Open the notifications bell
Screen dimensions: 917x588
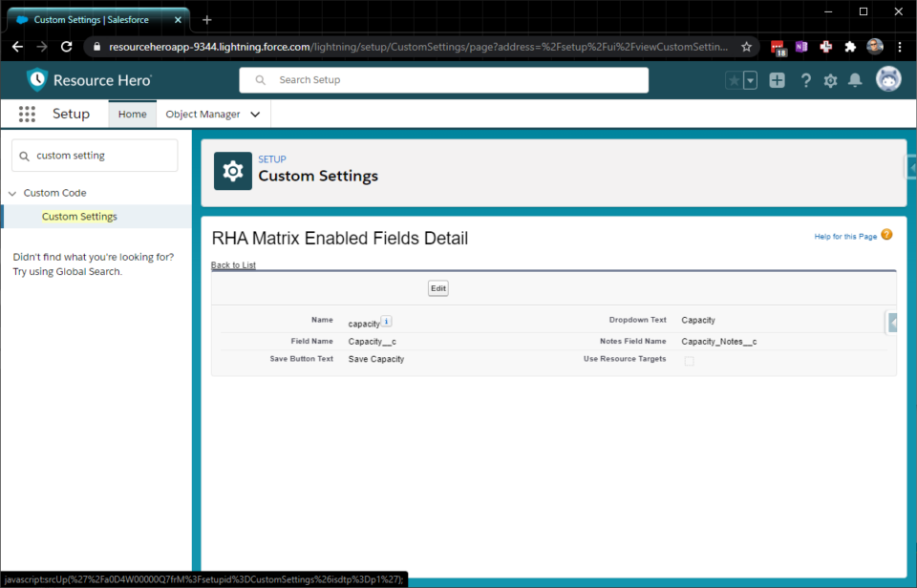(855, 80)
